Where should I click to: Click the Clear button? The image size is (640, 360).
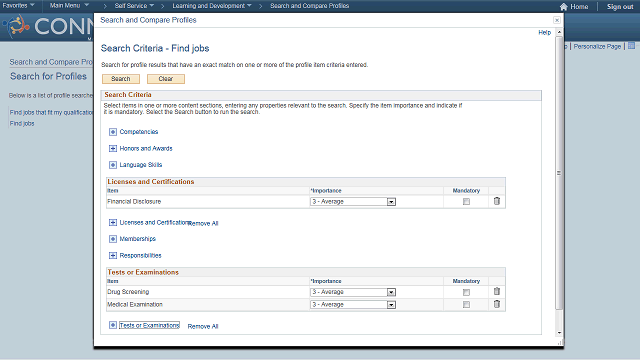[166, 79]
